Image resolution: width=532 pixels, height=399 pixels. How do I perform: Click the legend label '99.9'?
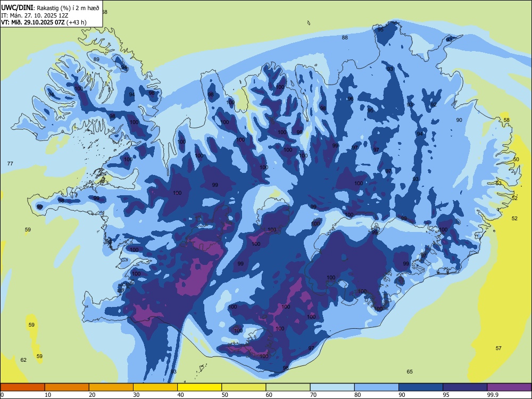(492, 395)
